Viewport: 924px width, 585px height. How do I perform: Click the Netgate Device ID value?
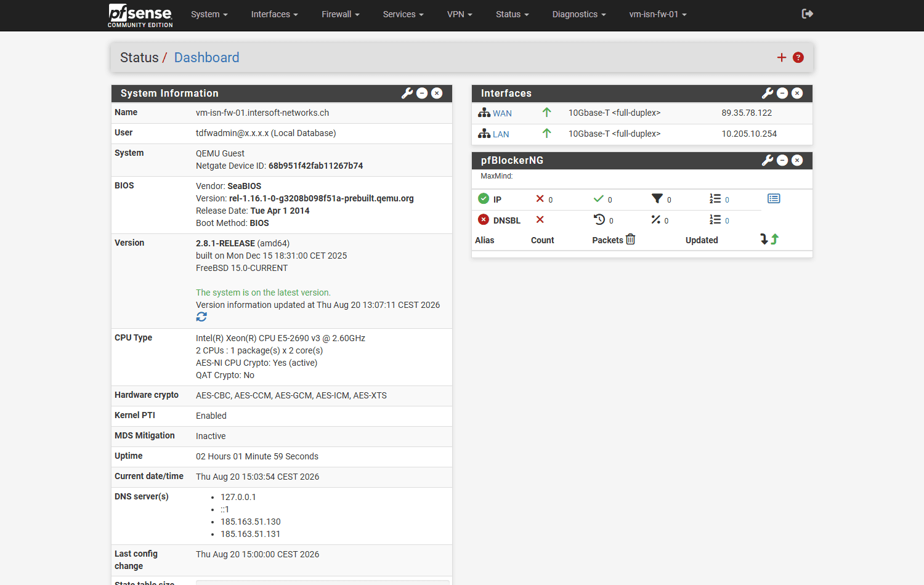click(315, 166)
